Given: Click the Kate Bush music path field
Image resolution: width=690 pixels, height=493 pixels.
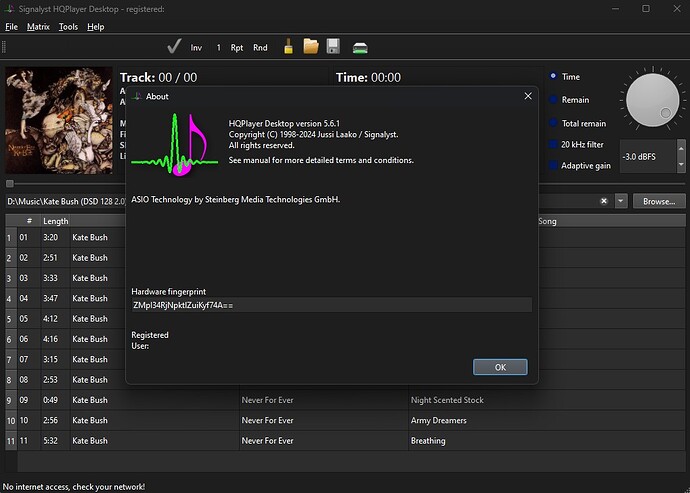Looking at the screenshot, I should 66,201.
